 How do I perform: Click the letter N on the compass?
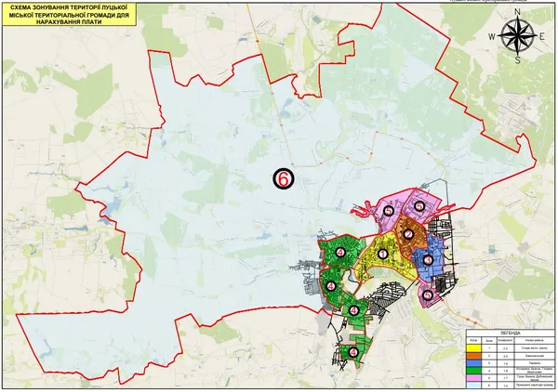[517, 12]
